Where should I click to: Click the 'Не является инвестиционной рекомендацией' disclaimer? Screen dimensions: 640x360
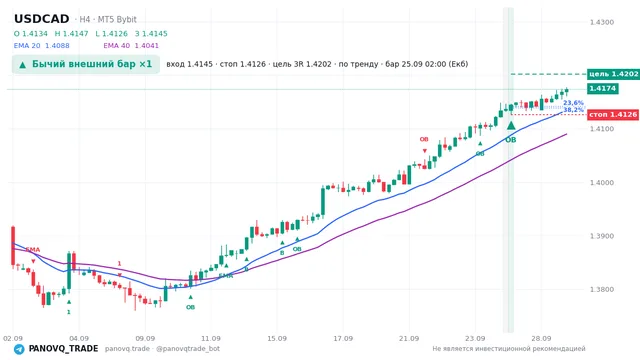click(x=509, y=349)
